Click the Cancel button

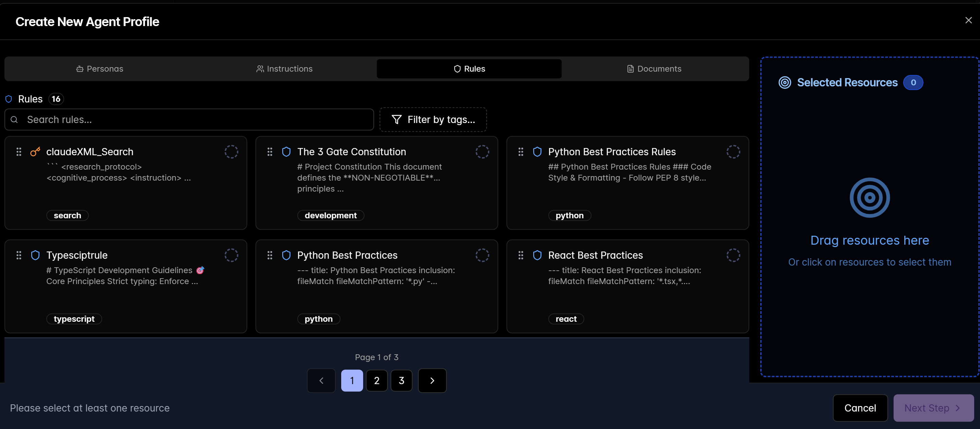pyautogui.click(x=860, y=408)
